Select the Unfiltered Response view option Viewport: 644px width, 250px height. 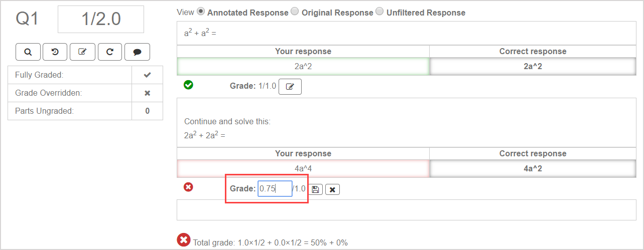click(379, 11)
